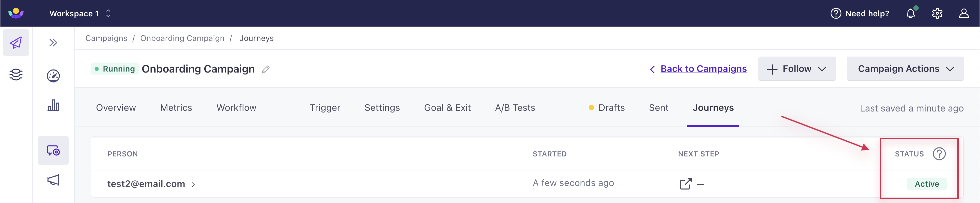Screen dimensions: 980x203
Task: Open the dashboard gauge icon
Action: [x=53, y=76]
